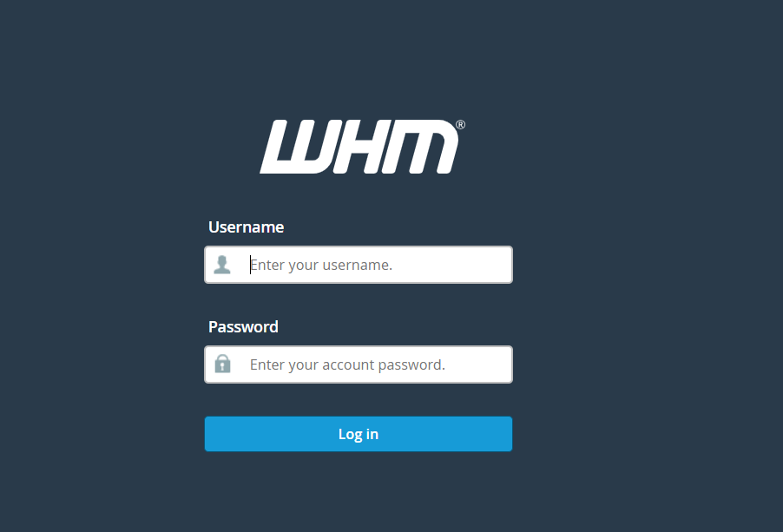
Task: Click the registered trademark symbol beside WHM
Action: pyautogui.click(x=460, y=124)
